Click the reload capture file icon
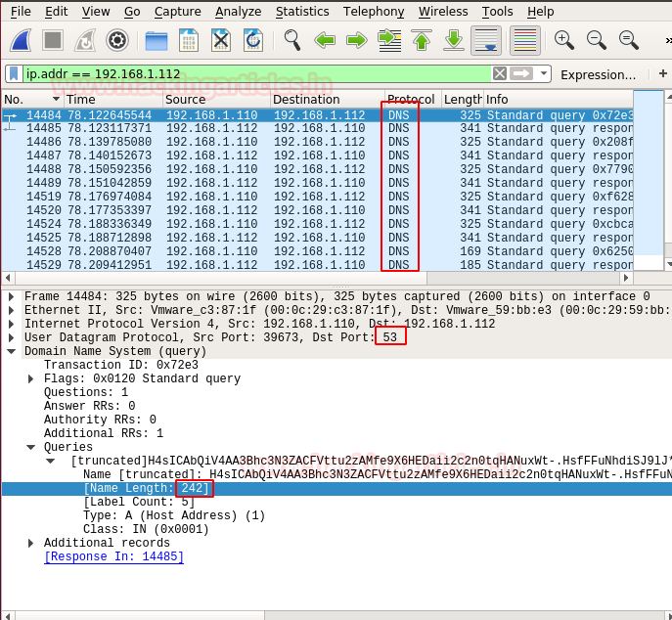672x620 pixels. tap(252, 40)
